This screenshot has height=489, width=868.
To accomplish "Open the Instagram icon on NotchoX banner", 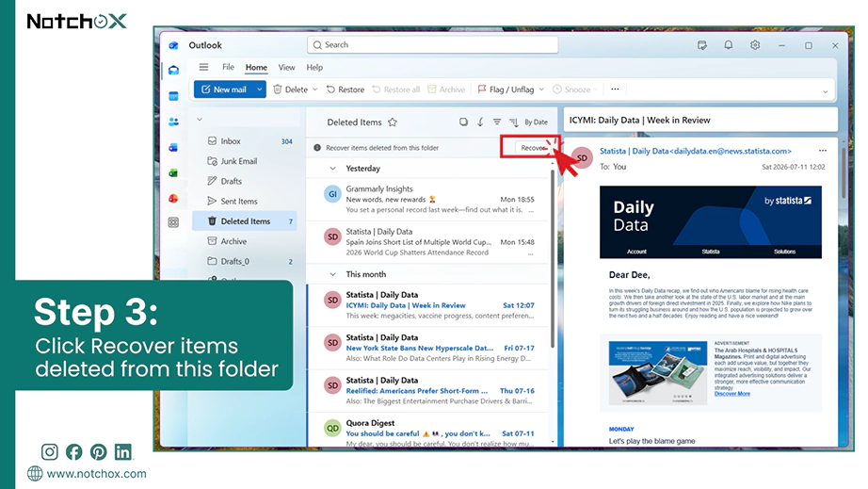I will [49, 452].
